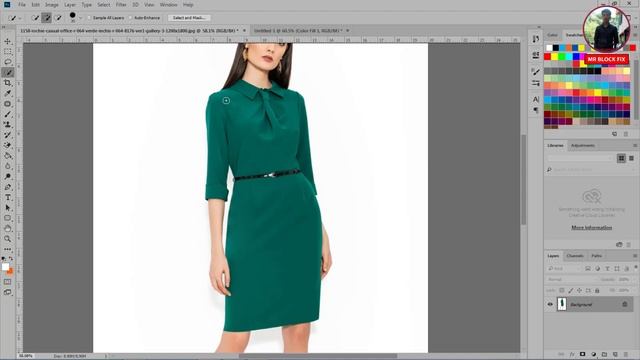The width and height of the screenshot is (640, 360).
Task: Open brush picker dropdown arrow
Action: pos(80,18)
